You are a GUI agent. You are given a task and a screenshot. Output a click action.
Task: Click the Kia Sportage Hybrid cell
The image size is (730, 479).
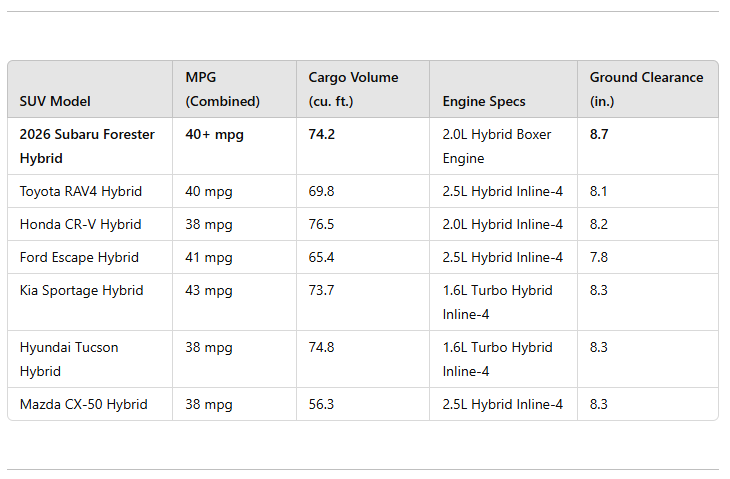pyautogui.click(x=81, y=290)
